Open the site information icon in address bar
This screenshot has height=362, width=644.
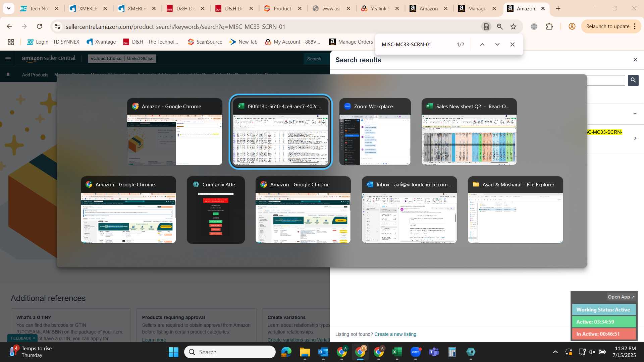[57, 26]
